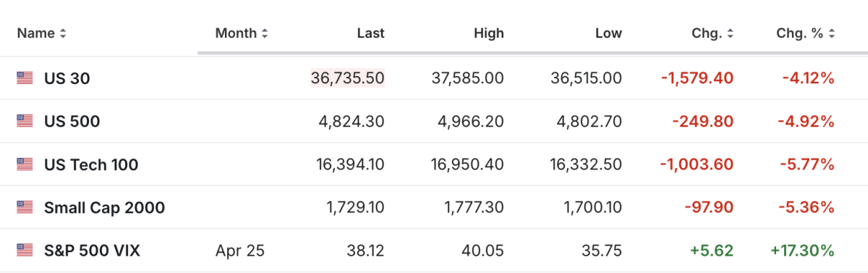The height and width of the screenshot is (273, 868).
Task: Open the US 30 index link
Action: pos(67,78)
